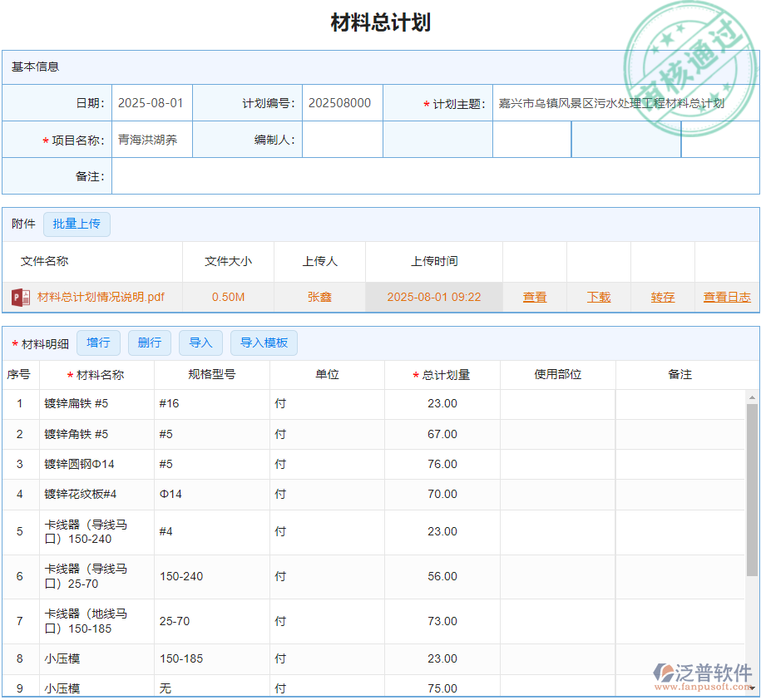The width and height of the screenshot is (761, 700).
Task: Open the 查看 link for the attachment
Action: click(x=535, y=297)
